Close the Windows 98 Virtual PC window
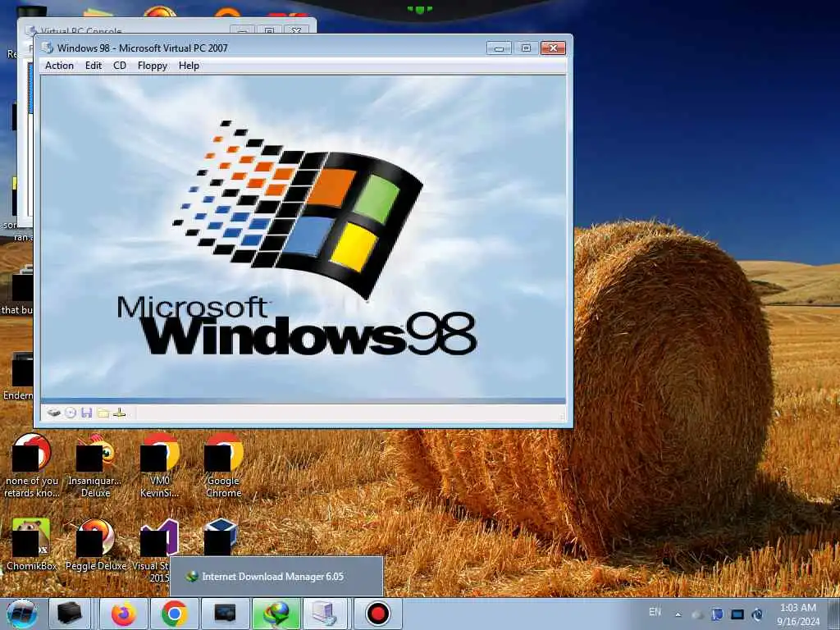The width and height of the screenshot is (840, 630). point(554,48)
